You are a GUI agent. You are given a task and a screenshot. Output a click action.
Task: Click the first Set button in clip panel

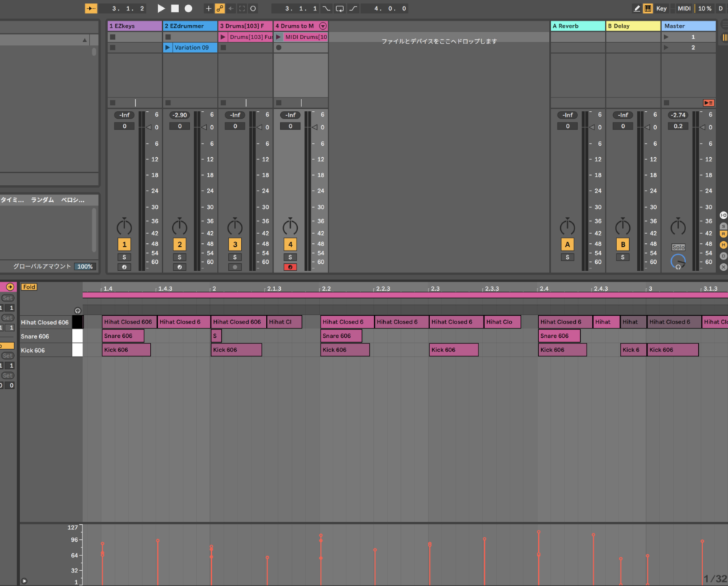tap(7, 298)
